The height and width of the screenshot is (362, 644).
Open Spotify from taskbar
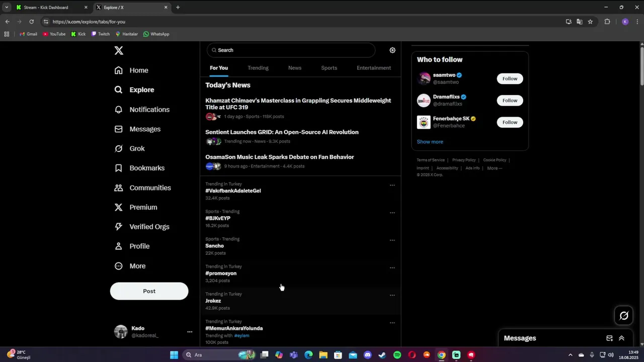tap(397, 355)
